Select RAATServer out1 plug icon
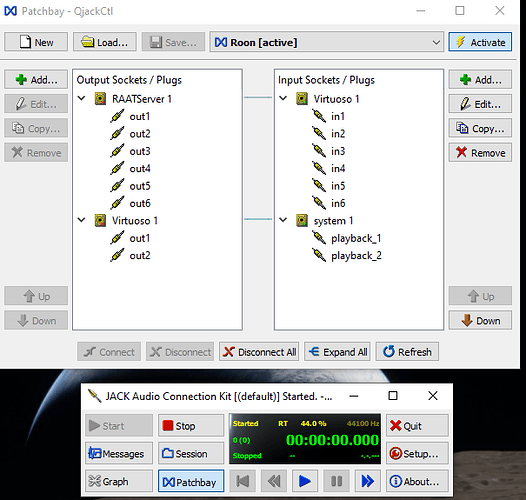Screen dimensions: 526x500 coord(117,116)
